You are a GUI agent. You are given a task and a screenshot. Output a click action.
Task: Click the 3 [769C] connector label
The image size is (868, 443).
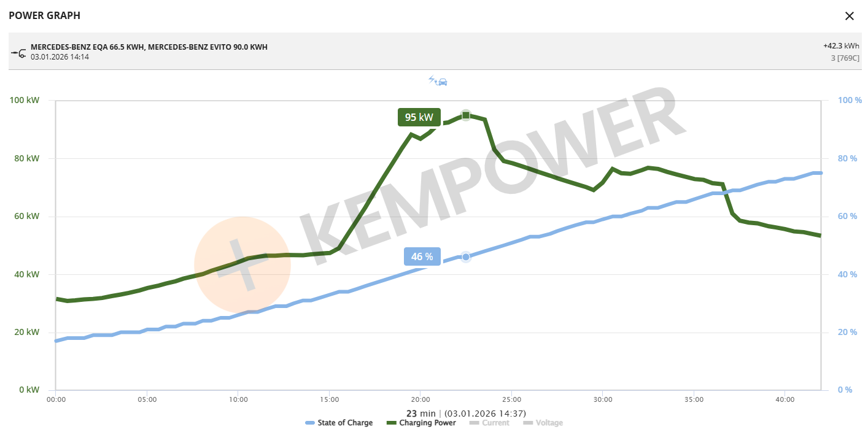coord(845,58)
